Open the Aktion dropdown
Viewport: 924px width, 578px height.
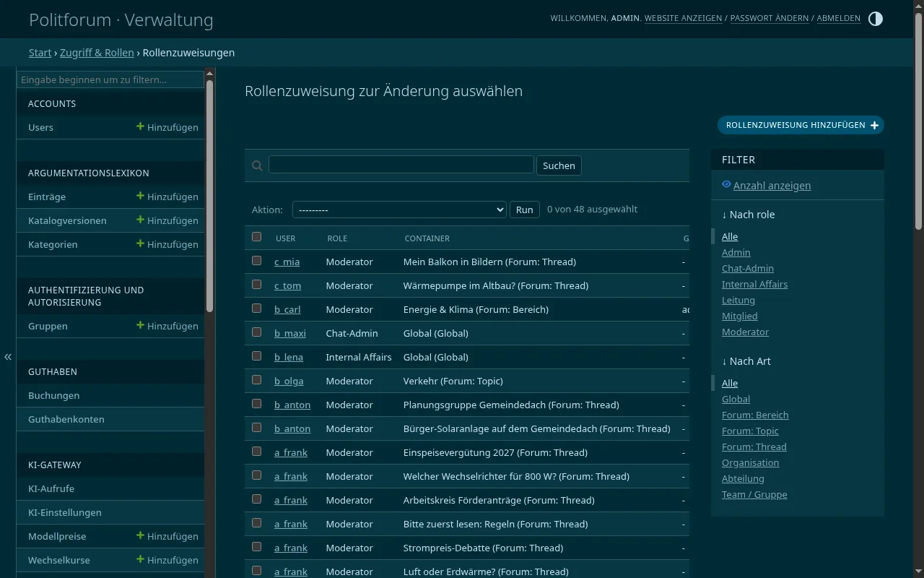click(399, 210)
